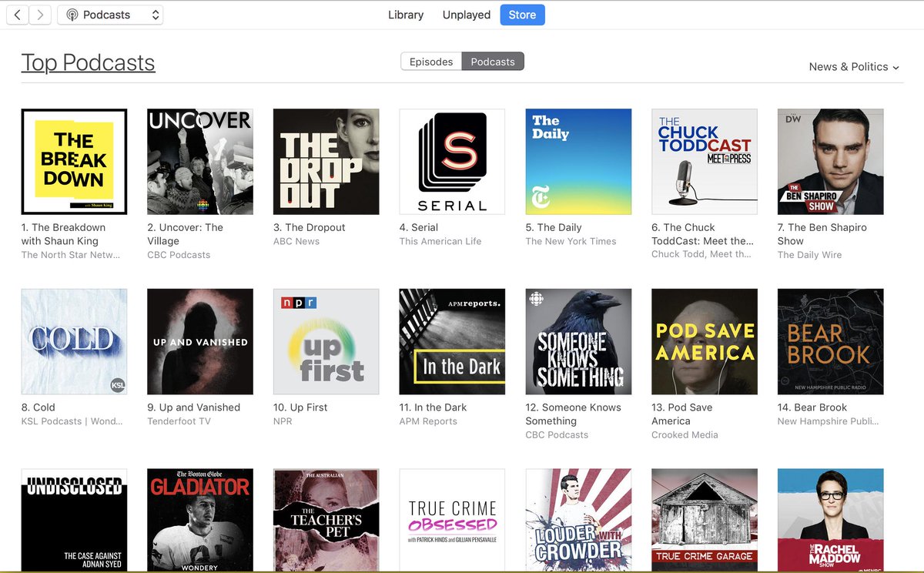The height and width of the screenshot is (573, 924).
Task: Open the Serial podcast artwork
Action: coord(453,162)
